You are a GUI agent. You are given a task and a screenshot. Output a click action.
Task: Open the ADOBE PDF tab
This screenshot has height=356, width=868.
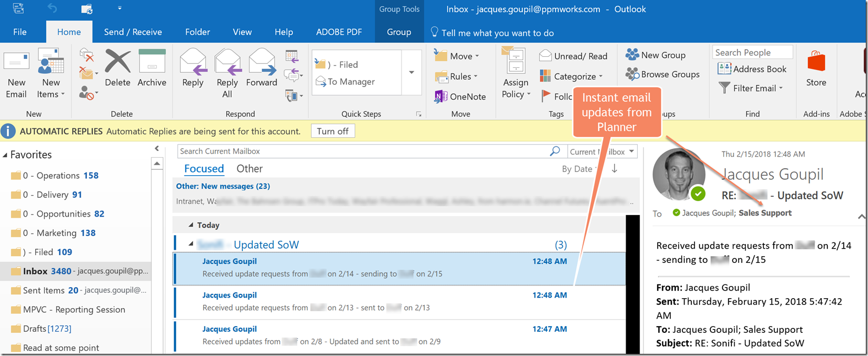tap(339, 32)
